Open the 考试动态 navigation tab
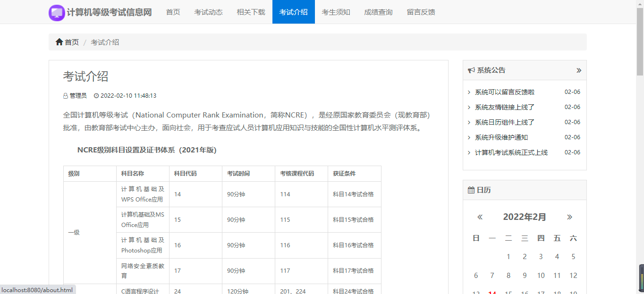Screen dimensions: 644x294 208,12
